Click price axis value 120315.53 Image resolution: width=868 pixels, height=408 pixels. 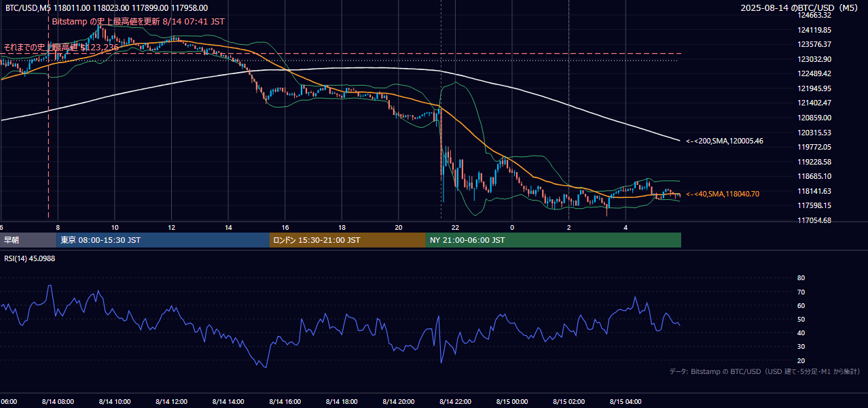tap(815, 133)
